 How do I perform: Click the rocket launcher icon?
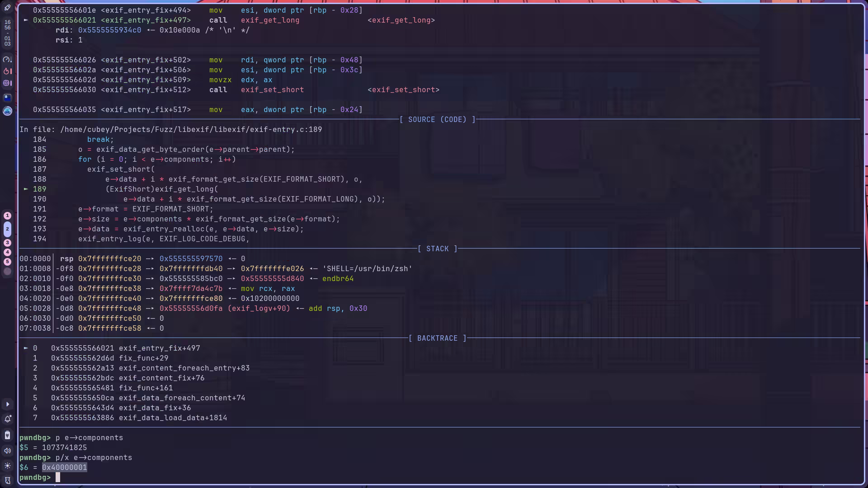[x=7, y=8]
